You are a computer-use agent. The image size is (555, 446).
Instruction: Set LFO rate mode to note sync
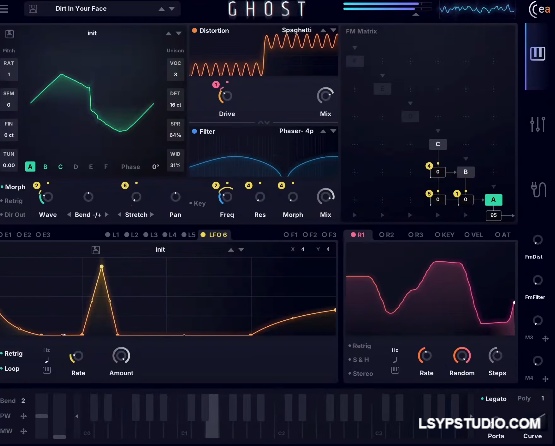point(47,360)
